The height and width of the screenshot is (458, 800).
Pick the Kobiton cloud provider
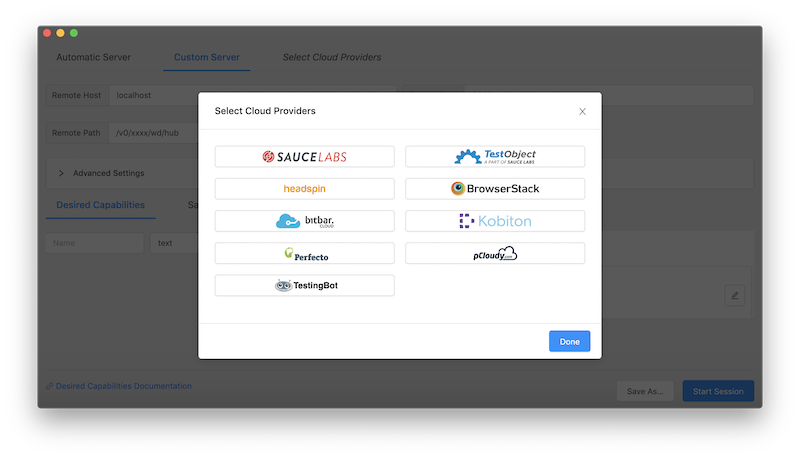[495, 221]
